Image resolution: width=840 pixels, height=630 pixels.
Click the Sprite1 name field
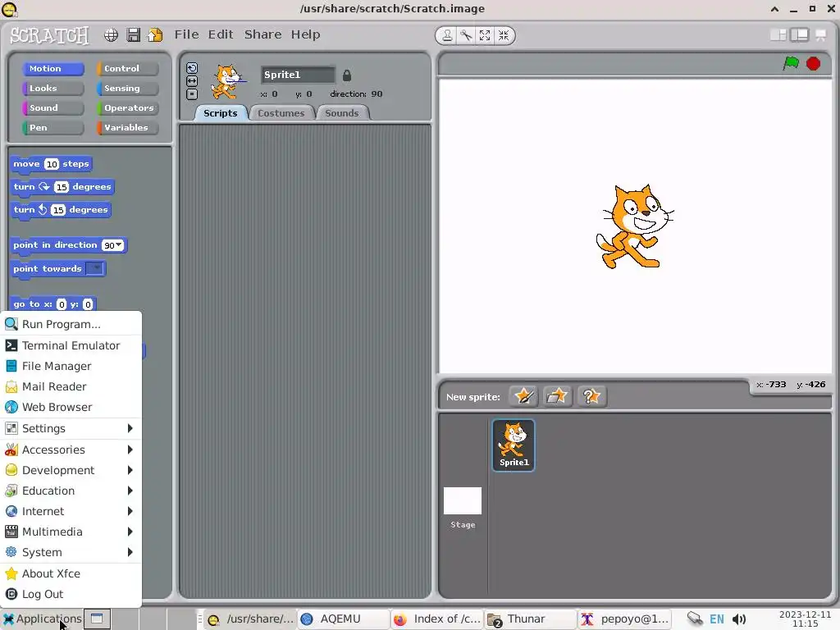click(298, 75)
